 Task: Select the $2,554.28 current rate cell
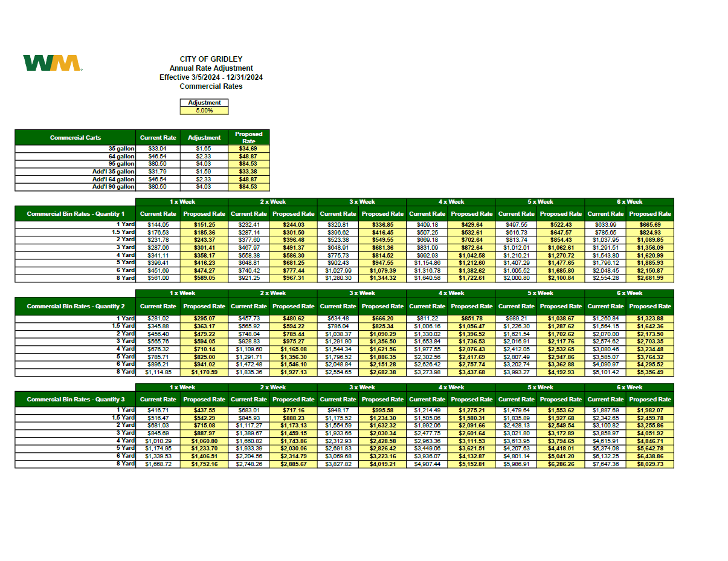click(605, 278)
